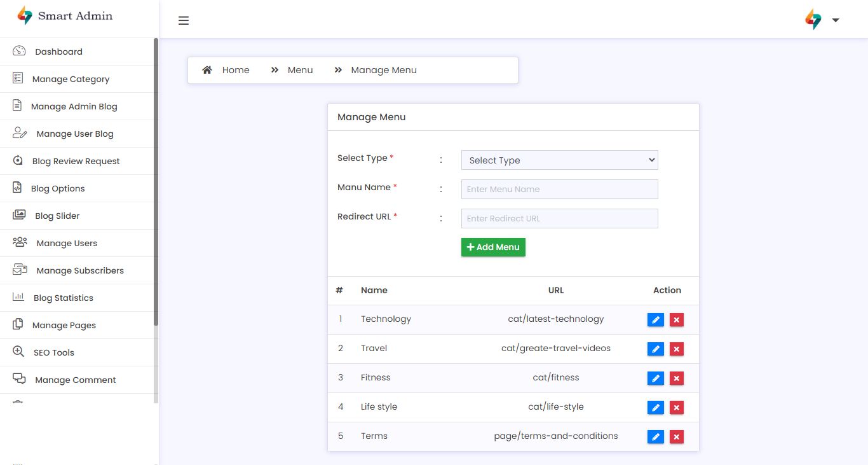Click the Life style name cell
Viewport: 868px width, 465px height.
click(x=379, y=406)
